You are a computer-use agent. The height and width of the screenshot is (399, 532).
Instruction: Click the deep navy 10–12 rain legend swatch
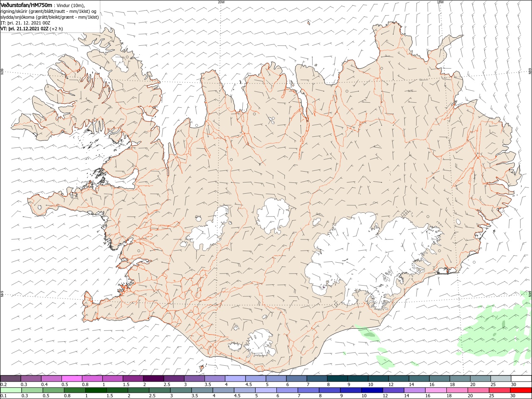[372, 390]
